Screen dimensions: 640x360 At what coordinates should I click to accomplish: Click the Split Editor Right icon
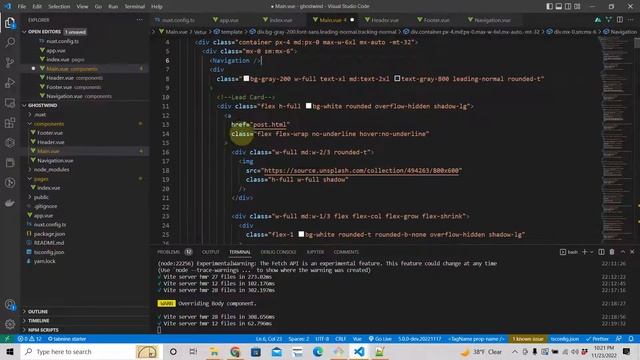click(x=620, y=20)
